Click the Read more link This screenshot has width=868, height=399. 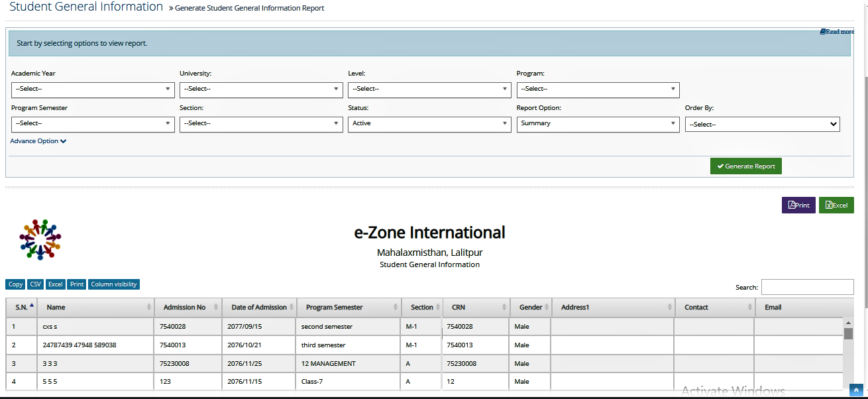pos(837,32)
